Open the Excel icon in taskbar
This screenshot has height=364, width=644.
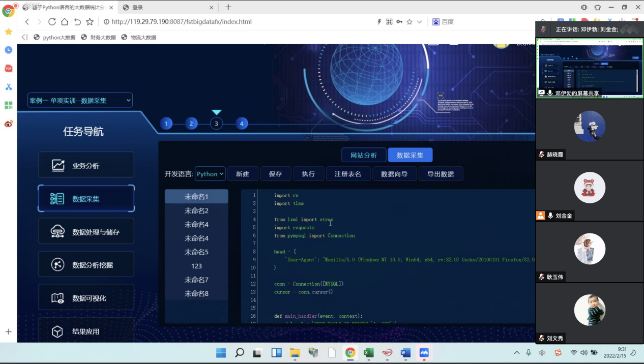click(369, 353)
